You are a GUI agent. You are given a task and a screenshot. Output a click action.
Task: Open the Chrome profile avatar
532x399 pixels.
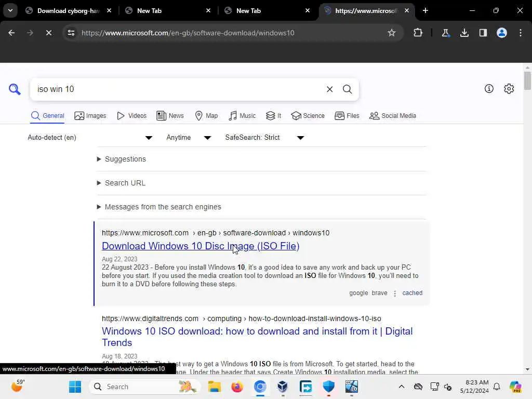click(501, 33)
